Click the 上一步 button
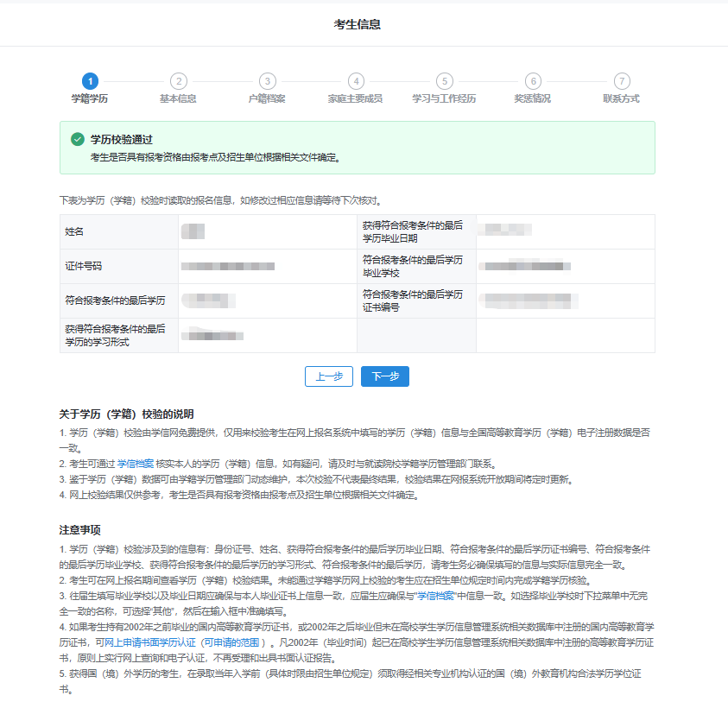Screen dimensions: 728x708 [329, 376]
